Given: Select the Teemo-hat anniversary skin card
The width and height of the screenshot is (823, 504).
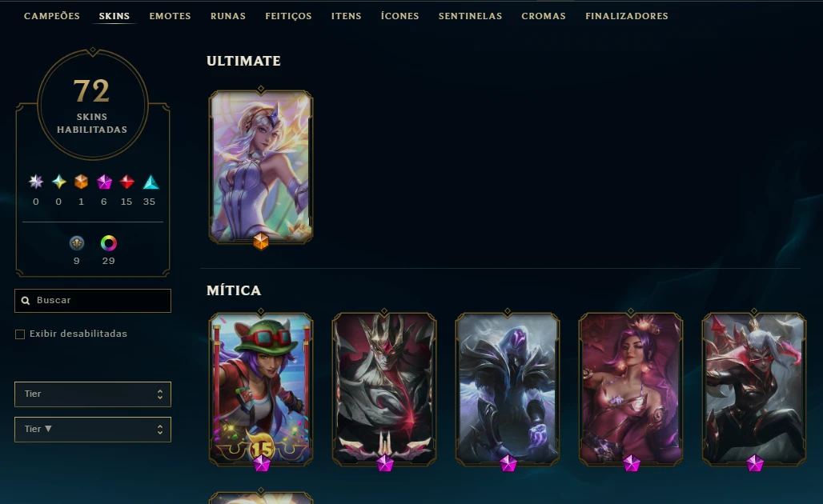Looking at the screenshot, I should (261, 389).
